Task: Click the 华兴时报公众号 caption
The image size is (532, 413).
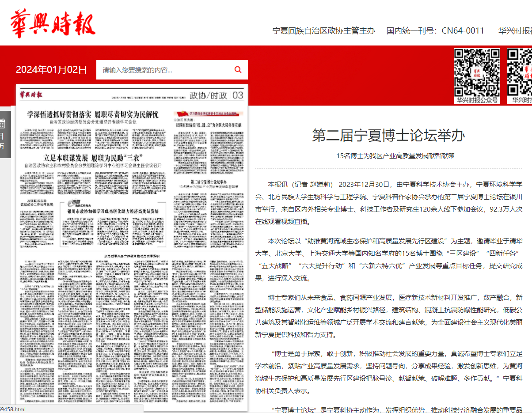Action: (477, 100)
